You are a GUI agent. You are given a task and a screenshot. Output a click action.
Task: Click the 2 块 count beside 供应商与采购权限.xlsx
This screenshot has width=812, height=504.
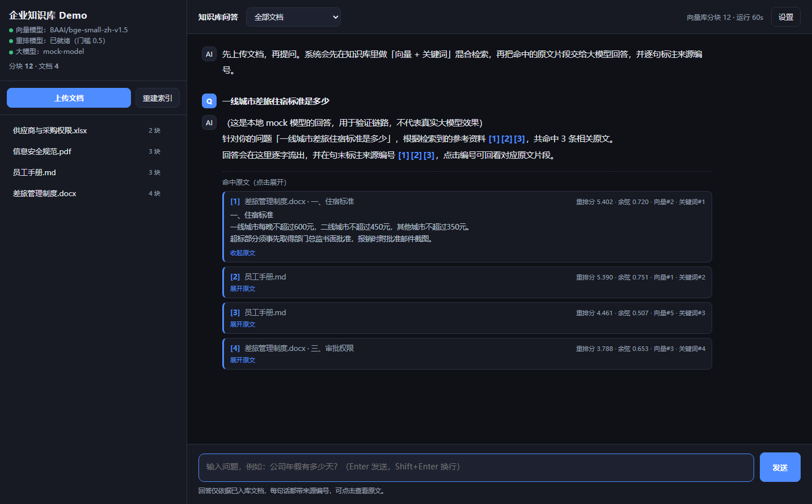154,130
